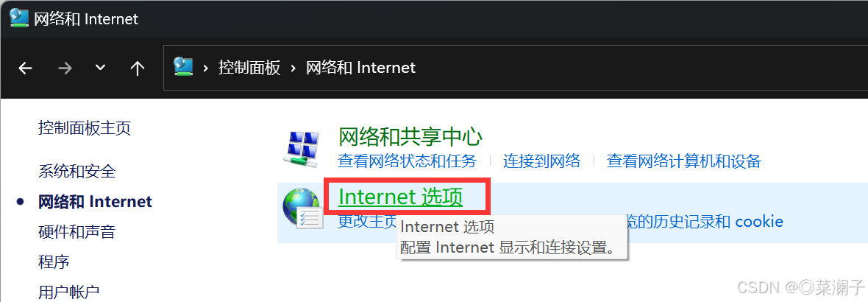This screenshot has width=868, height=302.
Task: Click the back arrow in the navigation bar
Action: coord(26,69)
